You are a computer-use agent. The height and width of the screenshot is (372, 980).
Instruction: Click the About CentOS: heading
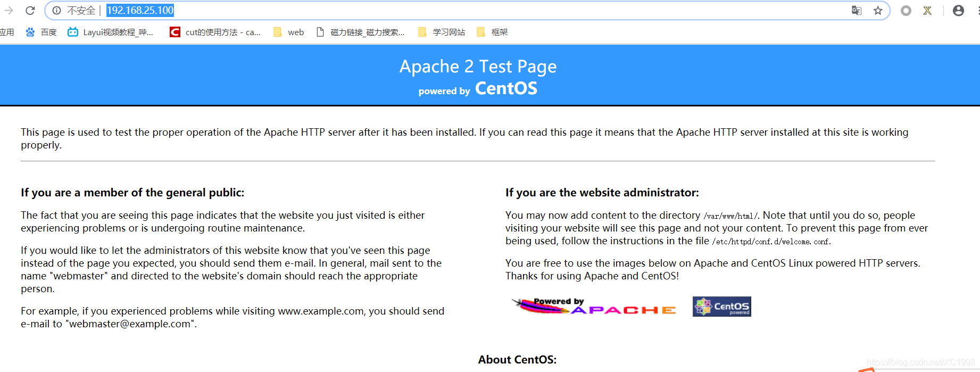(517, 360)
